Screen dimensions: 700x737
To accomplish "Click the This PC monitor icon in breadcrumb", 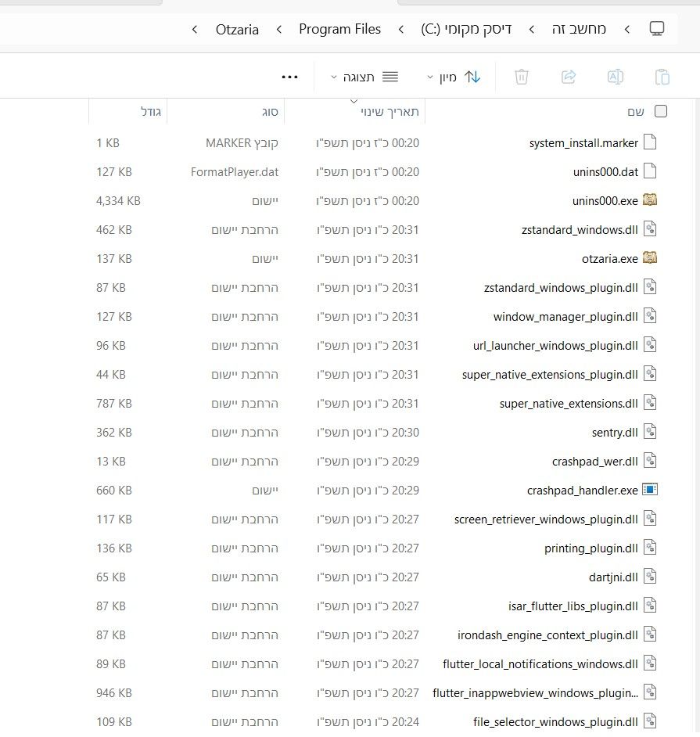I will (x=657, y=29).
